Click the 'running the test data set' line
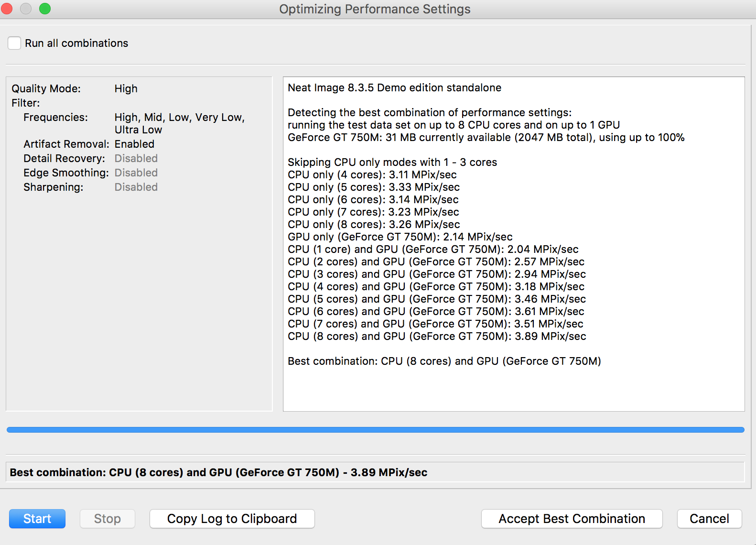Viewport: 756px width, 545px height. tap(454, 125)
